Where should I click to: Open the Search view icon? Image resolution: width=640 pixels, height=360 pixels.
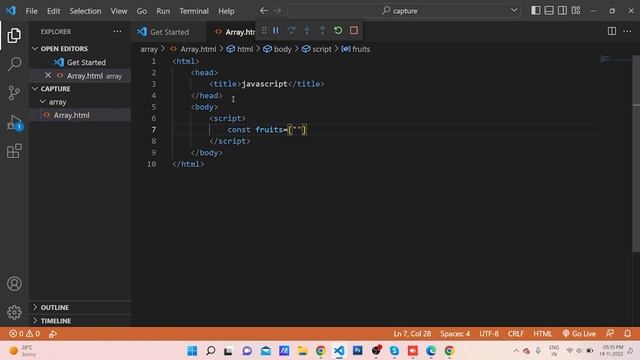click(14, 64)
